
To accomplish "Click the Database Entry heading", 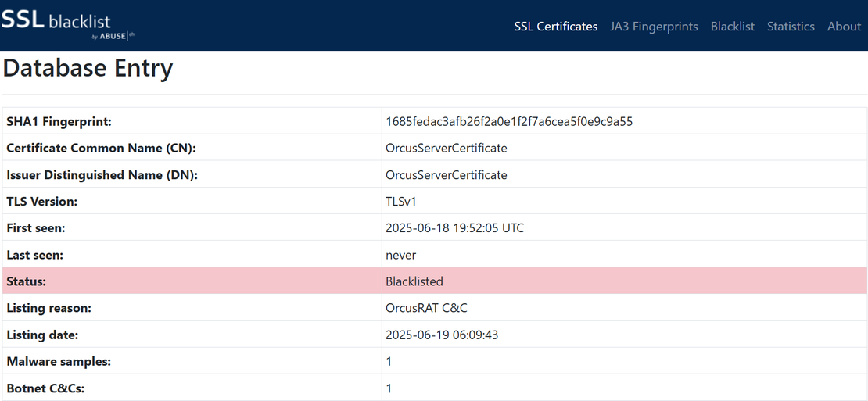I will 88,69.
